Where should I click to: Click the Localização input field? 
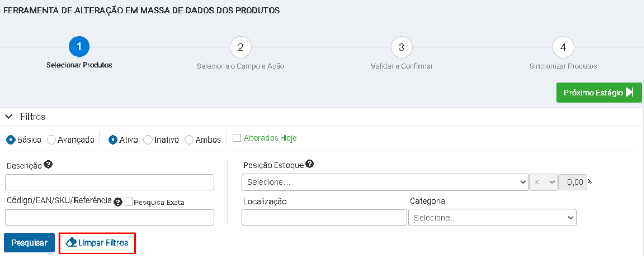(324, 218)
